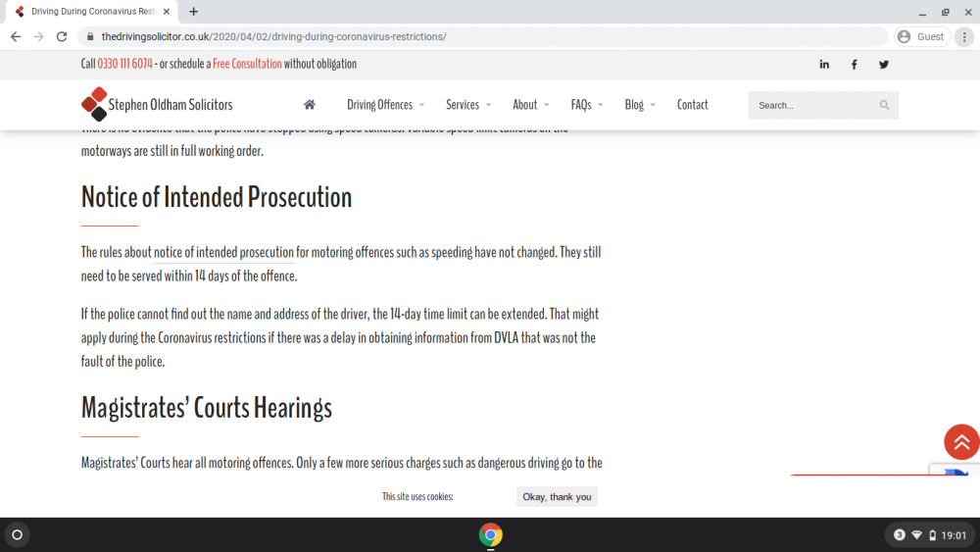Screen dimensions: 980x552
Task: Click the search magnifier icon
Action: (x=884, y=105)
